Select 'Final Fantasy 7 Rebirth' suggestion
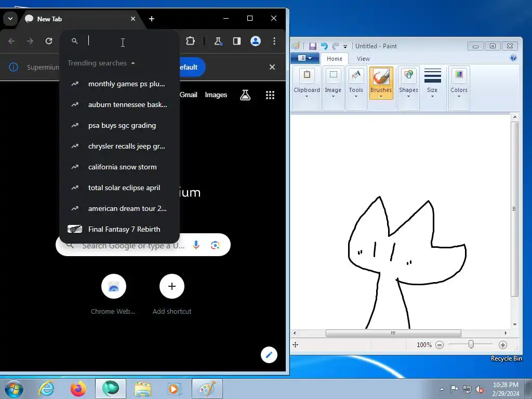The width and height of the screenshot is (532, 399). [x=119, y=229]
